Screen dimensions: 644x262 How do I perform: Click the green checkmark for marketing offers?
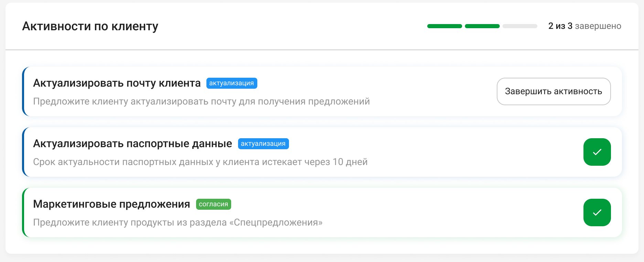[597, 212]
